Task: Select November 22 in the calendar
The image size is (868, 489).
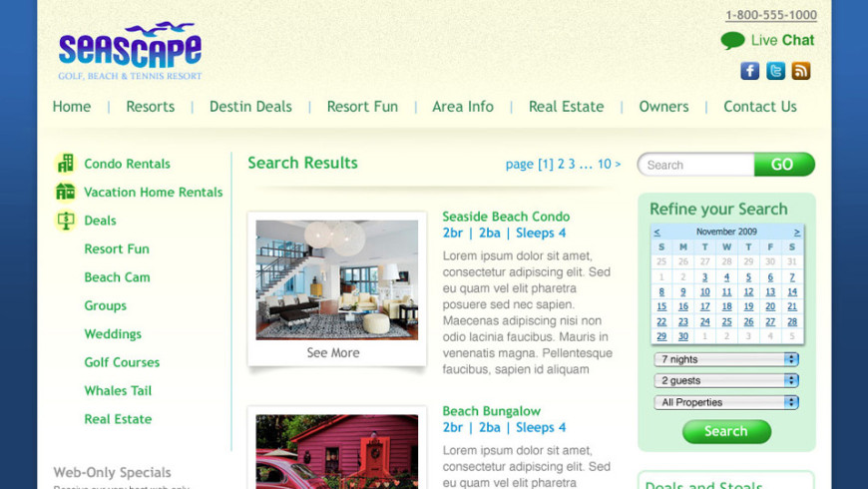Action: 661,321
